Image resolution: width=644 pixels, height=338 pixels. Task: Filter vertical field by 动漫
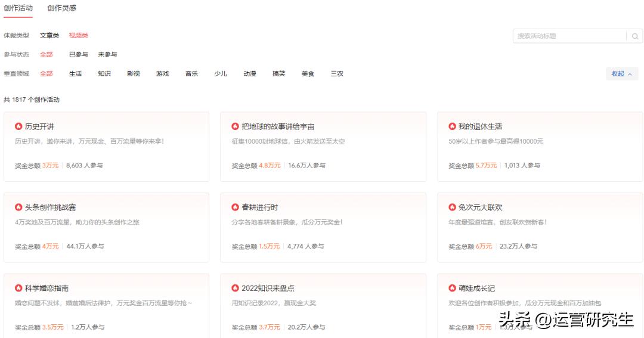pyautogui.click(x=250, y=74)
